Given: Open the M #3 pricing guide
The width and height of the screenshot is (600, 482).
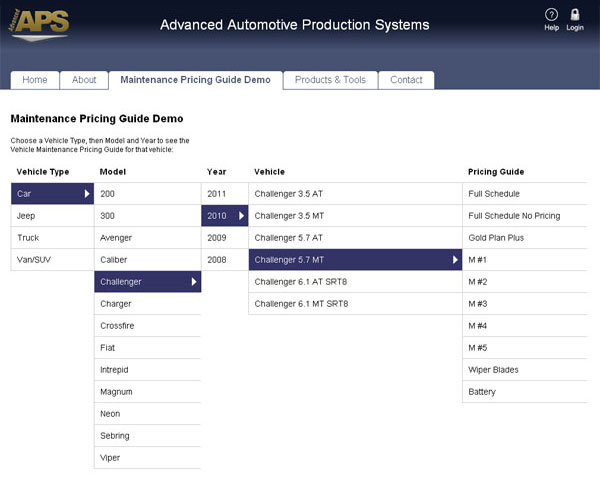Looking at the screenshot, I should pyautogui.click(x=525, y=304).
